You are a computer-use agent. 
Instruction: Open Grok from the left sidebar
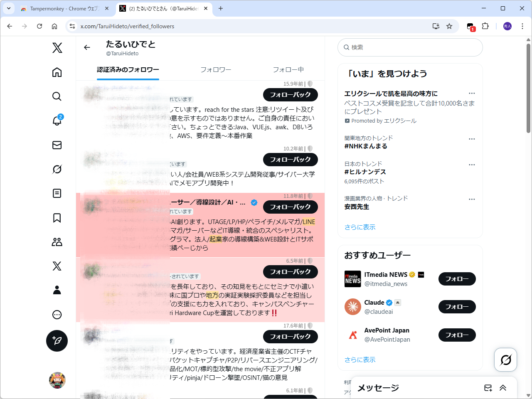(x=57, y=169)
